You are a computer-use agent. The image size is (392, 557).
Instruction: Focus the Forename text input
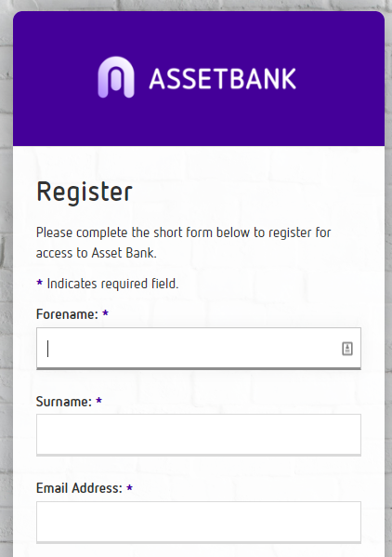[199, 349]
